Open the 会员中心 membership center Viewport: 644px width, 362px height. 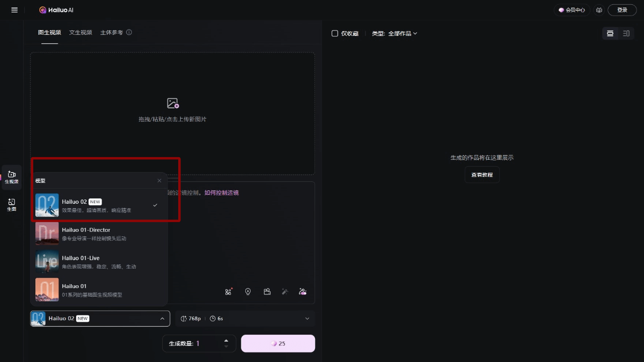[x=572, y=10]
